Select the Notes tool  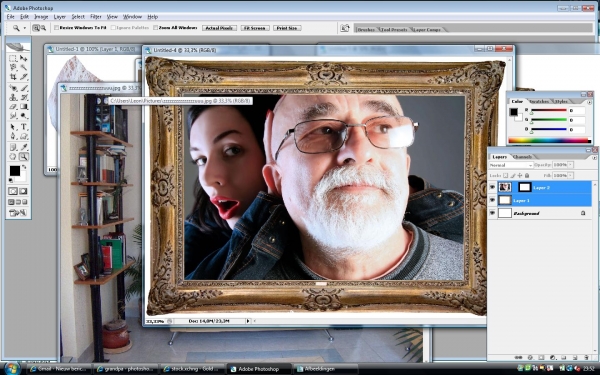tap(13, 147)
